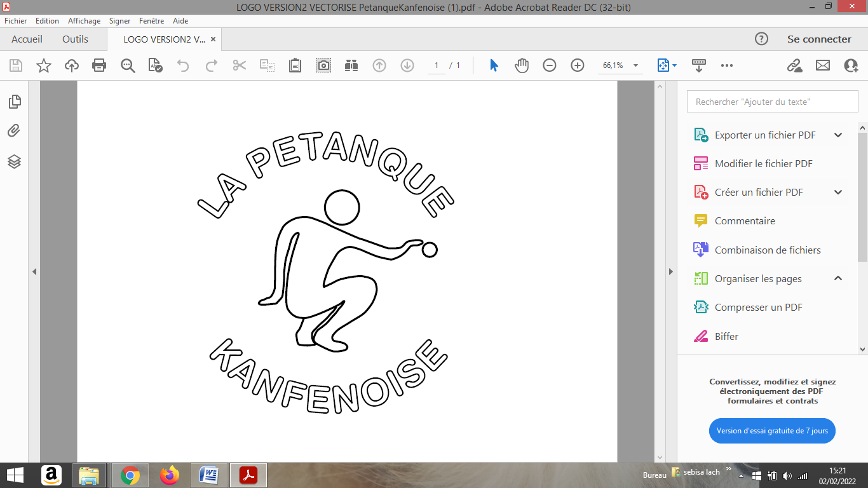Take a snapshot with camera icon
The width and height of the screenshot is (868, 488).
[x=323, y=65]
